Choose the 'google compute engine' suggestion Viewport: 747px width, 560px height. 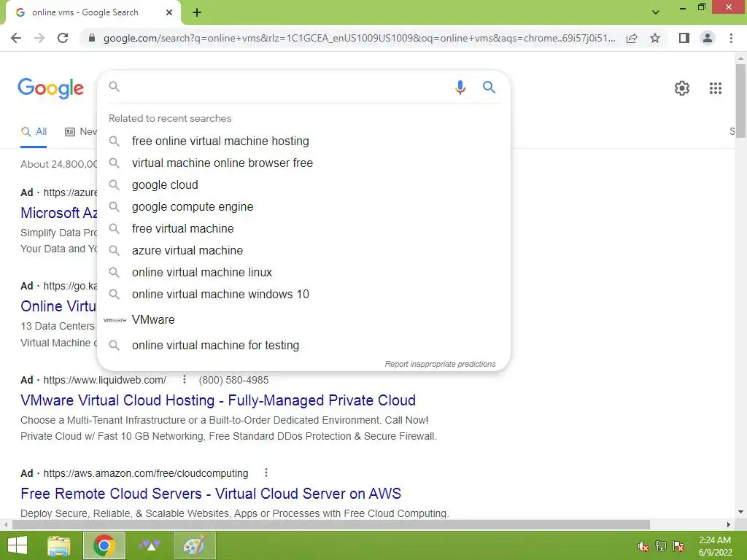[x=303, y=206]
